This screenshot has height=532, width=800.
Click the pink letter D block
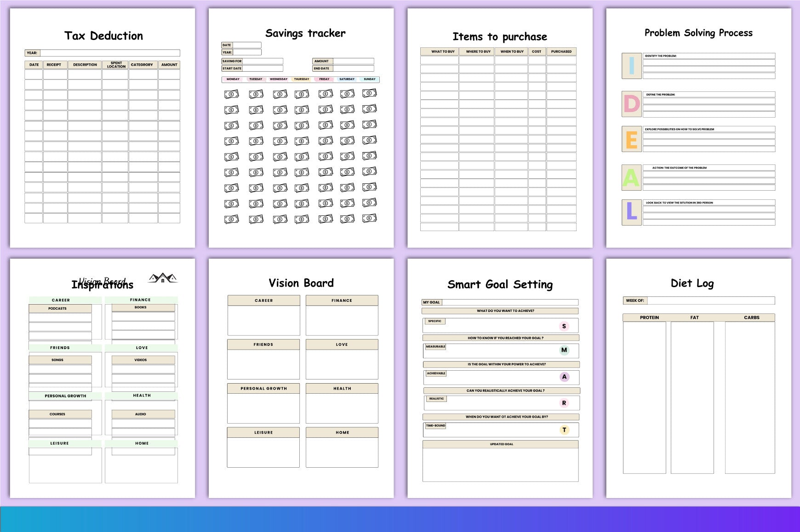coord(632,104)
